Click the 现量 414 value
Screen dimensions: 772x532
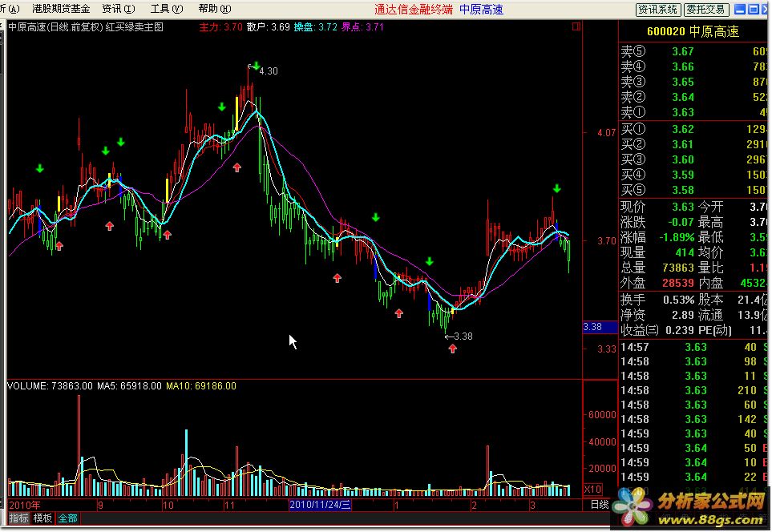(x=685, y=252)
